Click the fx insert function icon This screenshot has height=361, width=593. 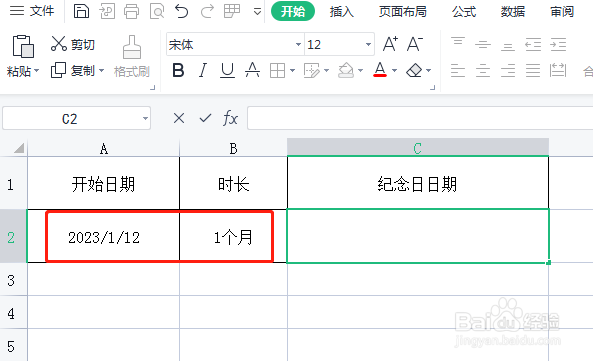point(230,118)
